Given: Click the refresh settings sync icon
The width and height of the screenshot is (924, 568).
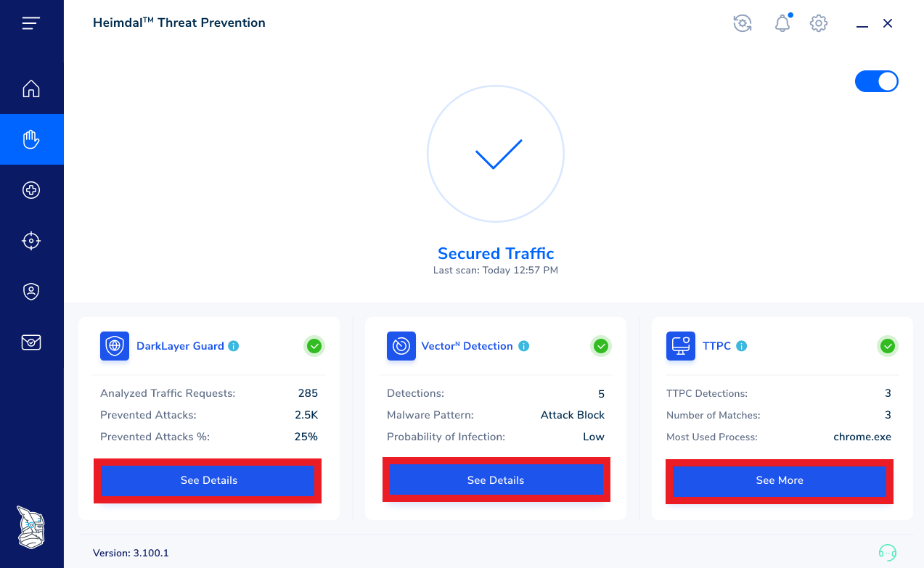Looking at the screenshot, I should (x=742, y=23).
